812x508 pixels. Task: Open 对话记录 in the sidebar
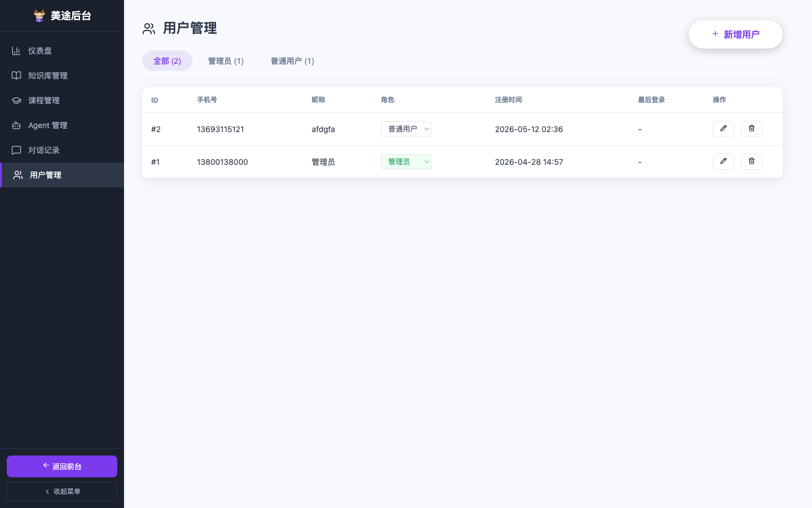click(62, 150)
